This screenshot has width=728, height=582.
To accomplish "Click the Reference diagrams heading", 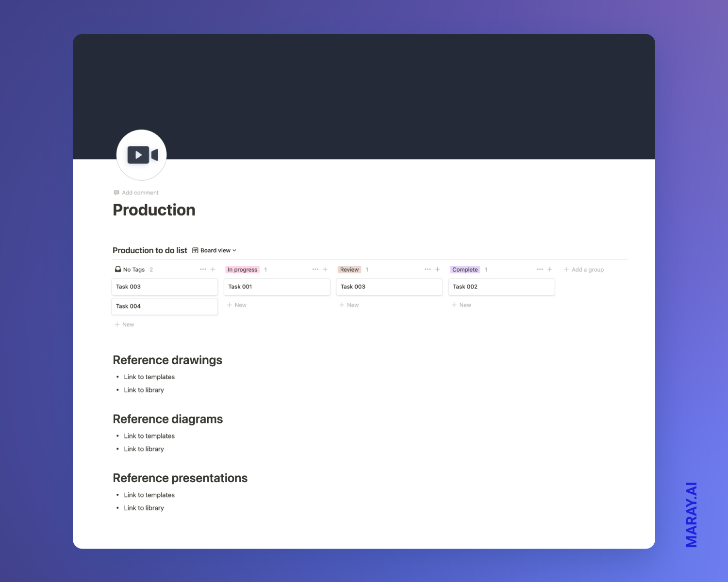I will [x=168, y=419].
